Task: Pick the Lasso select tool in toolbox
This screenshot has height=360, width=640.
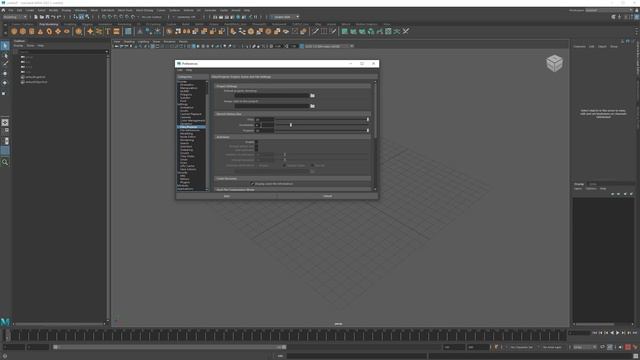Action: (5, 55)
